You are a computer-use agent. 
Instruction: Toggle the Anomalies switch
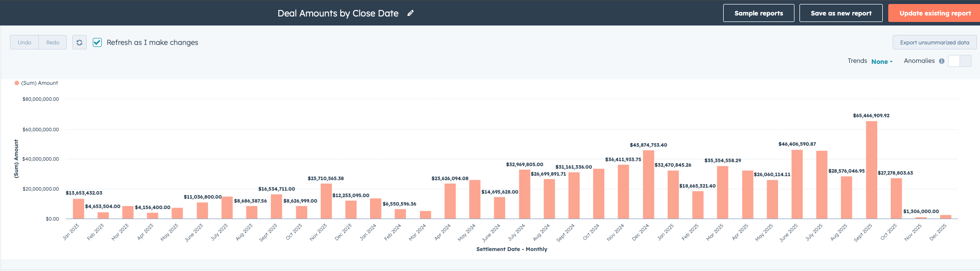(x=960, y=61)
